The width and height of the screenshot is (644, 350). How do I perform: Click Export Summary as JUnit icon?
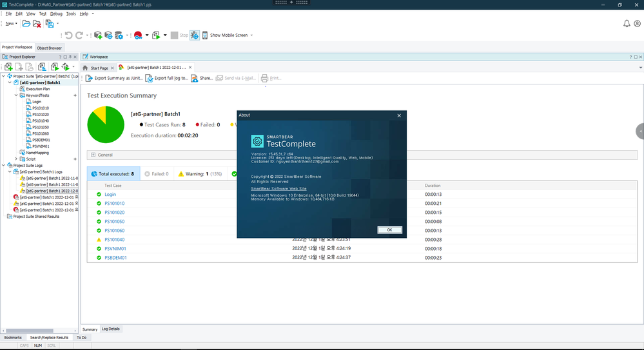90,78
